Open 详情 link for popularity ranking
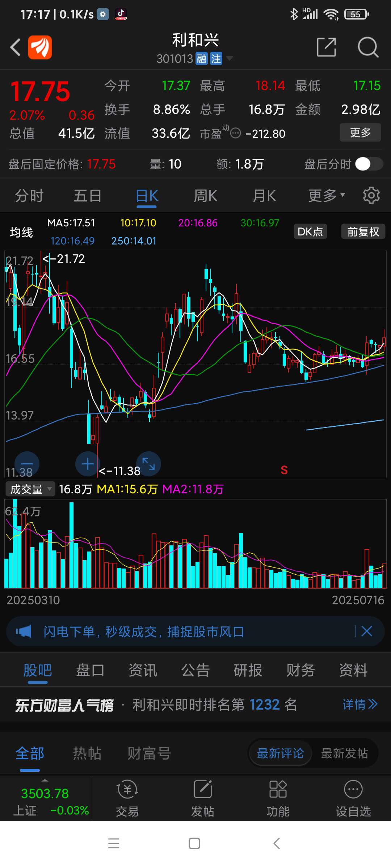 coord(360,704)
